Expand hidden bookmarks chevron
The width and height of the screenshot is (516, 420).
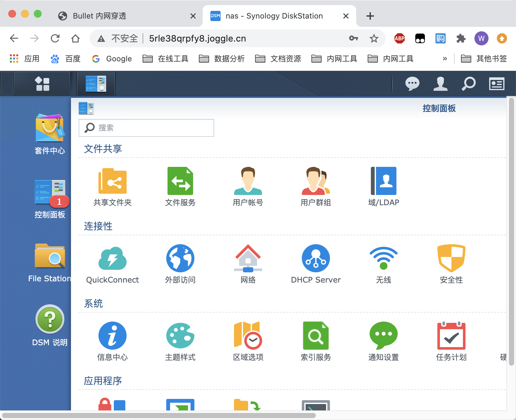(445, 59)
